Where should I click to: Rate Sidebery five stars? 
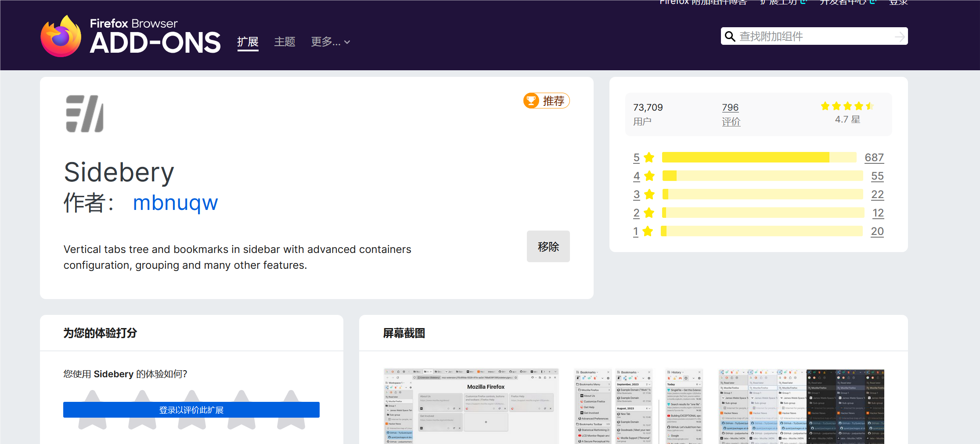tap(291, 409)
